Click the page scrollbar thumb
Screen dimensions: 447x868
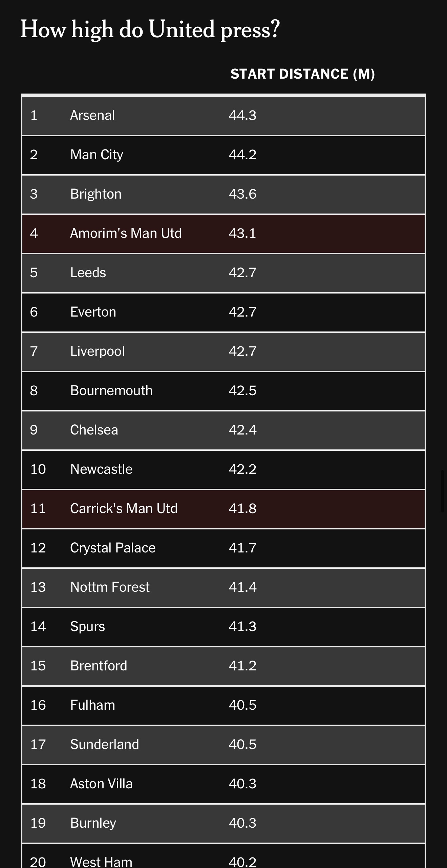(442, 491)
